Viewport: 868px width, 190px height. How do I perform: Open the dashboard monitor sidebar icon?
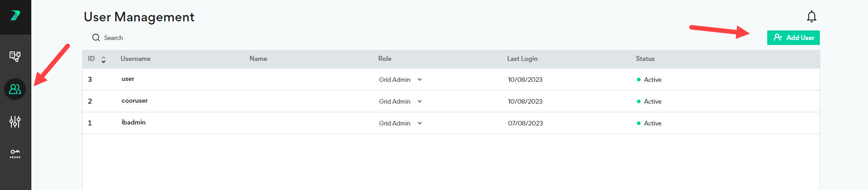tap(15, 56)
